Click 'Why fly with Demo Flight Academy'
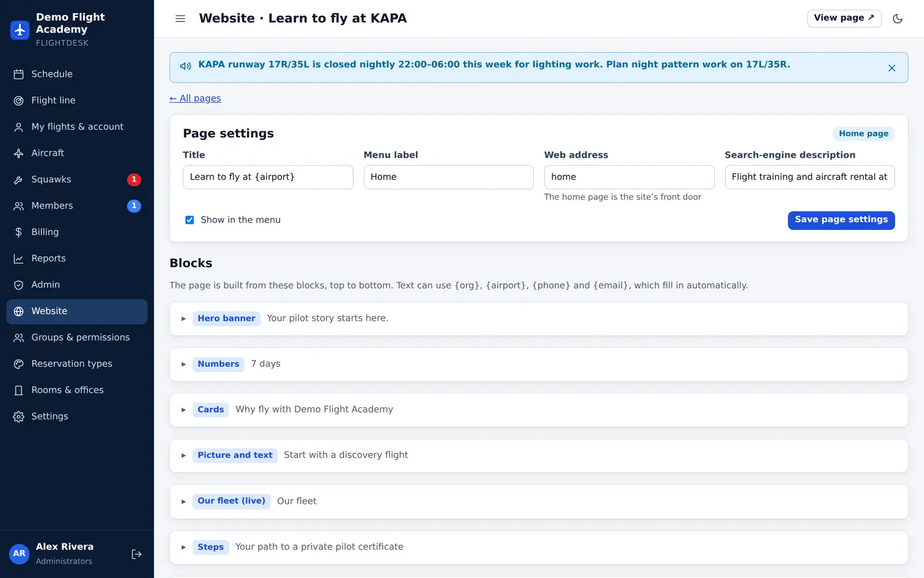The image size is (924, 578). pos(314,410)
